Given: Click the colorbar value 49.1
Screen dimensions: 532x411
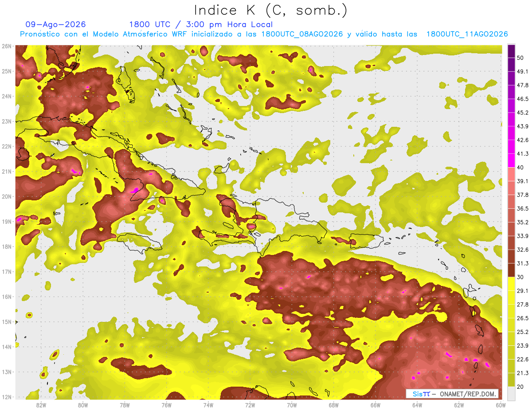Looking at the screenshot, I should (x=523, y=71).
